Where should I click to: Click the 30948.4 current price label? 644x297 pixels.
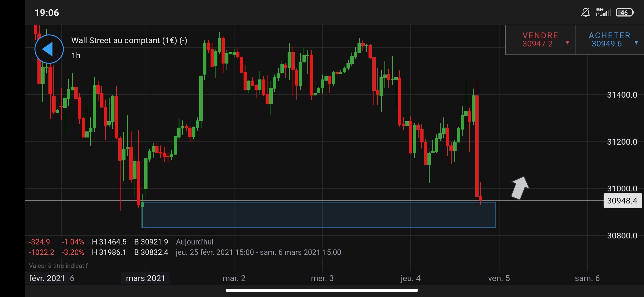(622, 201)
